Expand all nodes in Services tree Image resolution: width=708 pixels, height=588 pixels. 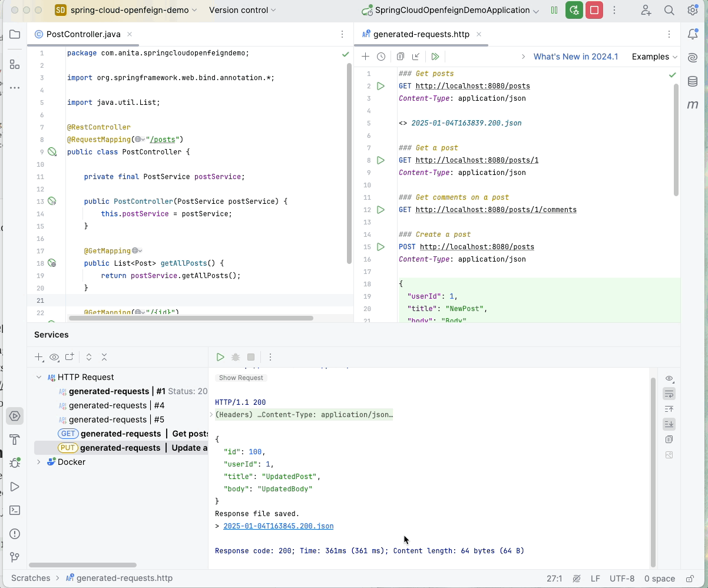tap(89, 357)
